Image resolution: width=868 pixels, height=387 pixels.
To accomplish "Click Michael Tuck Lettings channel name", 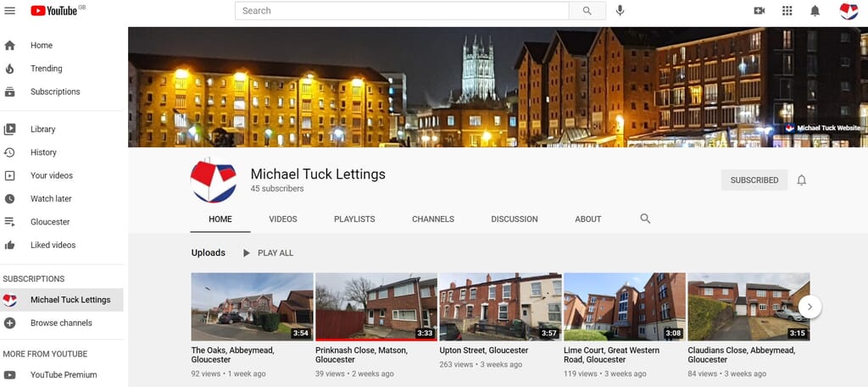I will [318, 174].
